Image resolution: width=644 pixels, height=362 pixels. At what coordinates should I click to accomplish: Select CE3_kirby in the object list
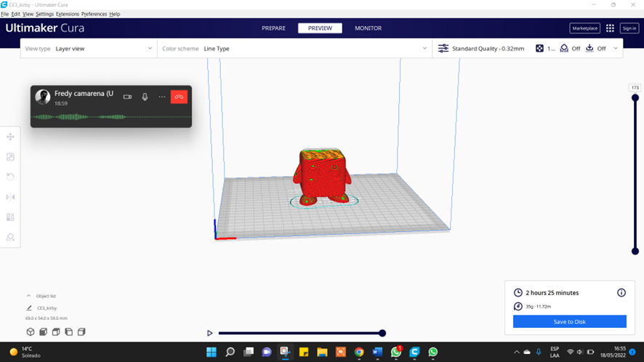[47, 307]
